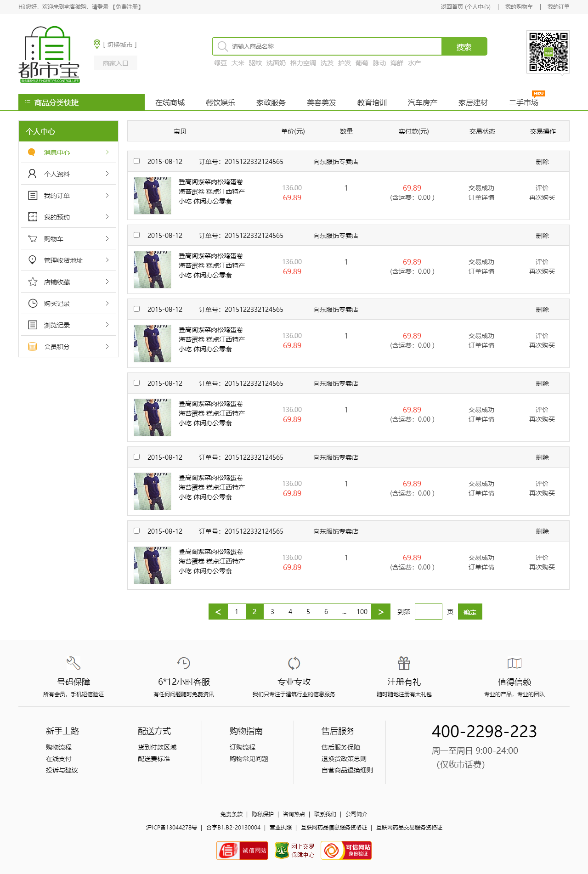Click the purchase history clock icon
Screen dimensions: 588x874
(32, 303)
